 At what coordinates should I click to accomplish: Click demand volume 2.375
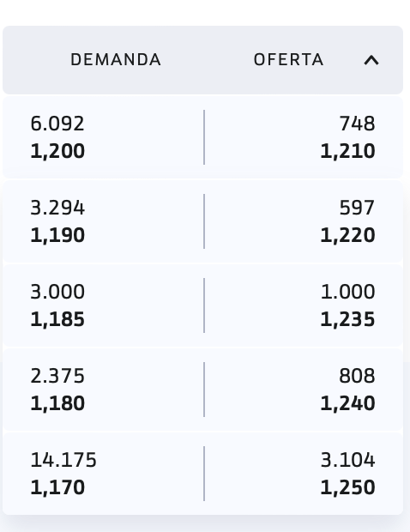[x=57, y=376]
